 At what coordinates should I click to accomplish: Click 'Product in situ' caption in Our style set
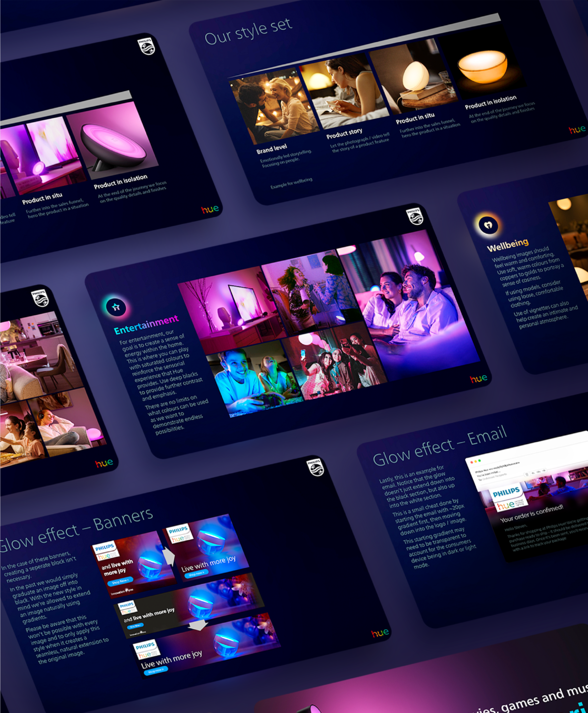point(415,118)
